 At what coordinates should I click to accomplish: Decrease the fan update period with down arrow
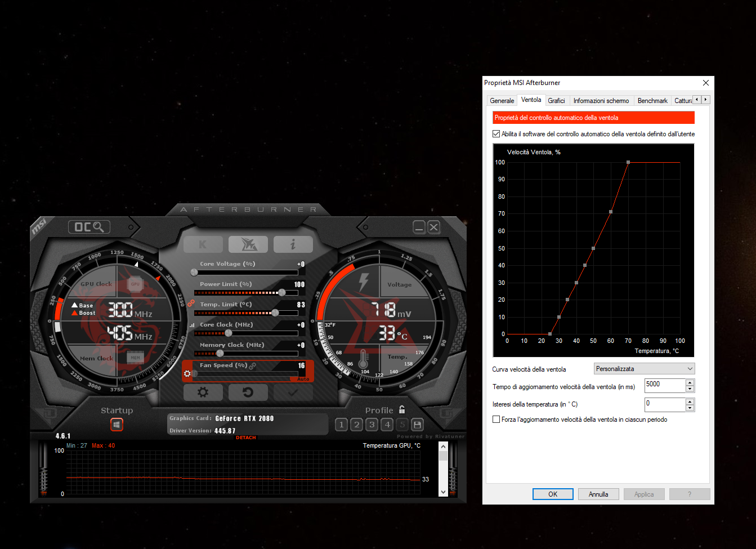coord(690,389)
